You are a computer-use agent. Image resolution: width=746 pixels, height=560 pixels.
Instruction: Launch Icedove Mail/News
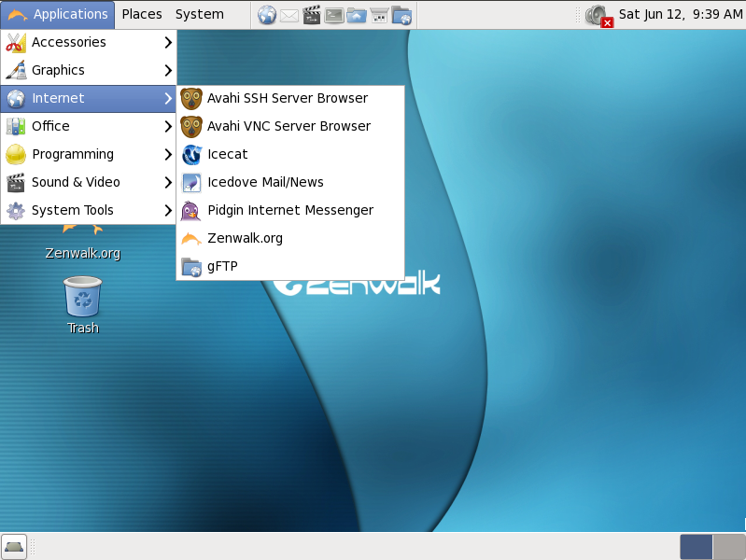click(x=290, y=182)
